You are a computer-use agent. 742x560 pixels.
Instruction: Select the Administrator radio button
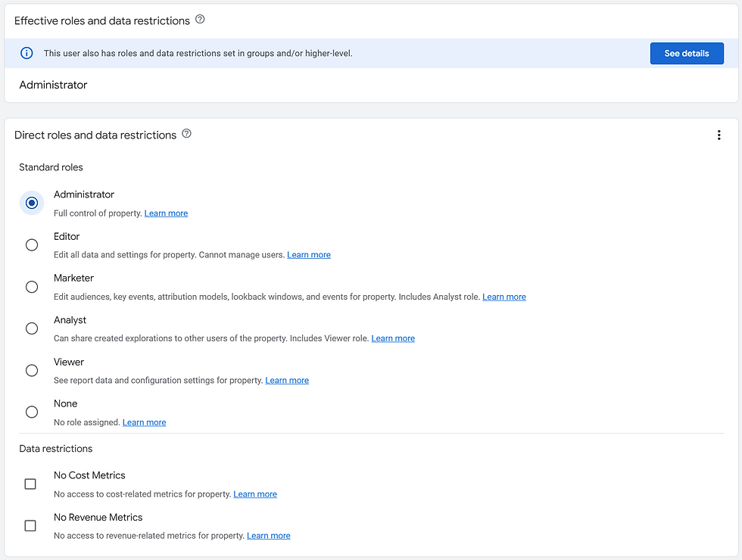tap(32, 203)
